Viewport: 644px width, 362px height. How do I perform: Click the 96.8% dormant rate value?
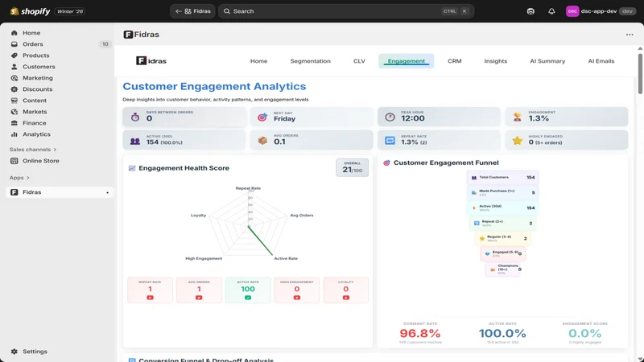click(x=419, y=333)
